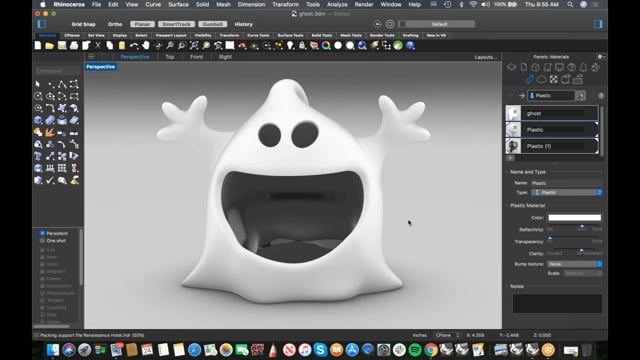Click the Print icon

74,45
